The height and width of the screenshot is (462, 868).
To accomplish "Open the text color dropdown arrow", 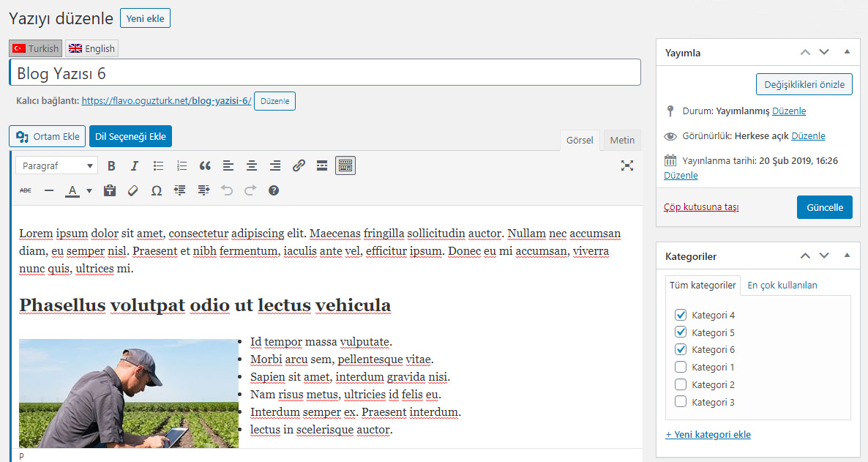I will click(x=89, y=191).
